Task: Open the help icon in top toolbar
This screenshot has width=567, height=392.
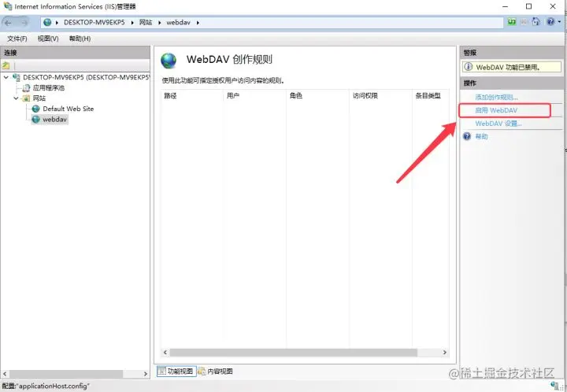Action: pyautogui.click(x=550, y=22)
